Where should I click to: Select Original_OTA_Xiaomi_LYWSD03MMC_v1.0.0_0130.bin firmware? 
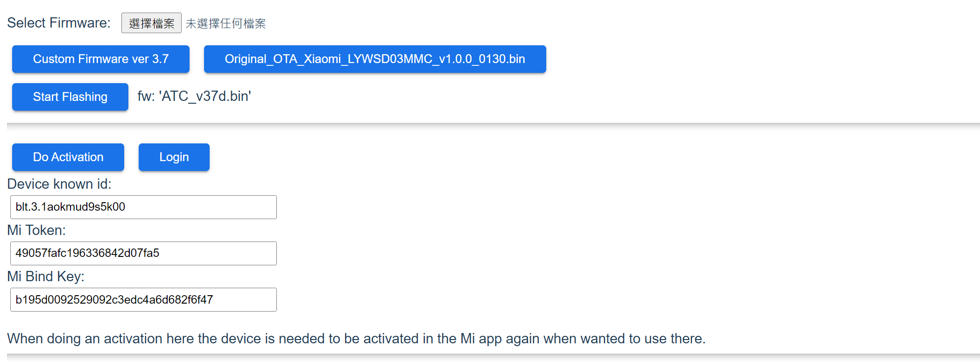coord(375,59)
